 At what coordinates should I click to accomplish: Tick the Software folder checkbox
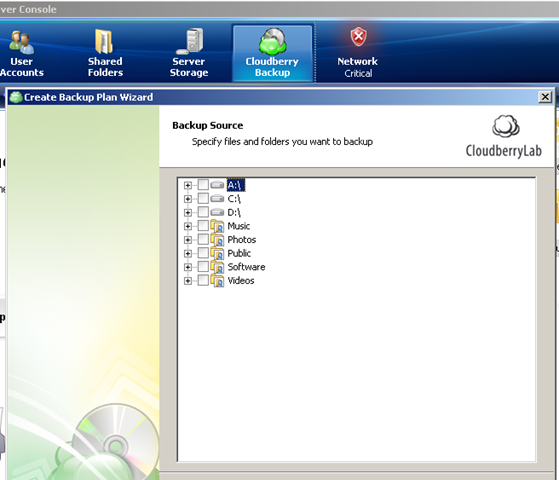tap(203, 267)
